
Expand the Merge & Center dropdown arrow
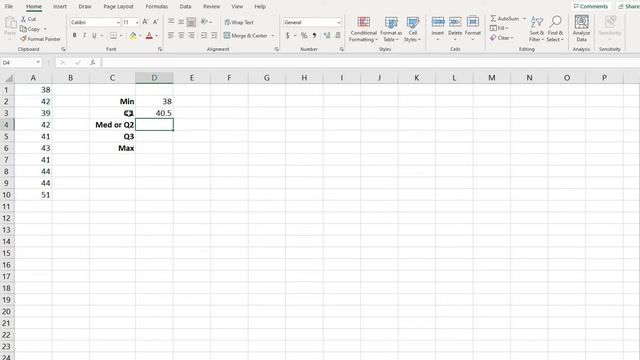(273, 36)
